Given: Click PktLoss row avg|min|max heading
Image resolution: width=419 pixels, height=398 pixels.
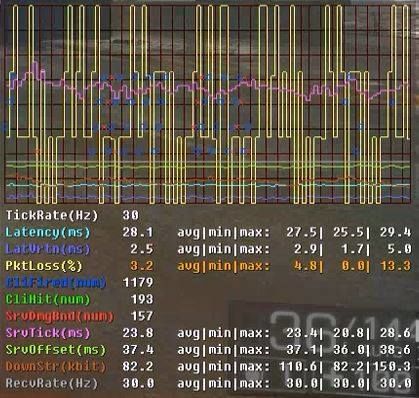Looking at the screenshot, I should pos(223,266).
